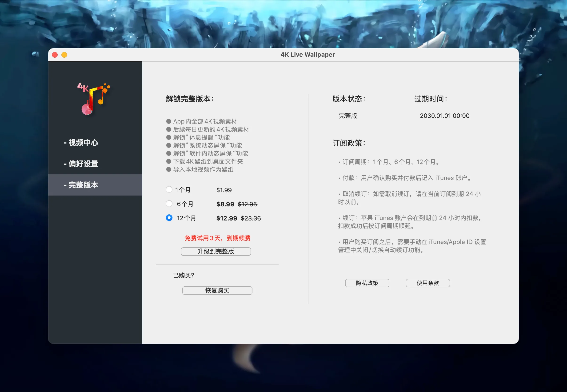The width and height of the screenshot is (567, 392).
Task: Click the 升级到完整版 upgrade button
Action: click(216, 251)
